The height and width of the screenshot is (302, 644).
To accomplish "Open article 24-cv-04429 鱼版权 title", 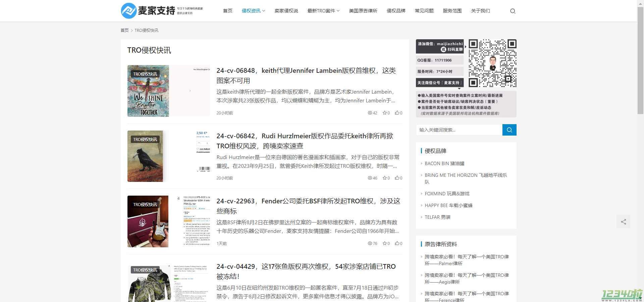I will point(306,271).
